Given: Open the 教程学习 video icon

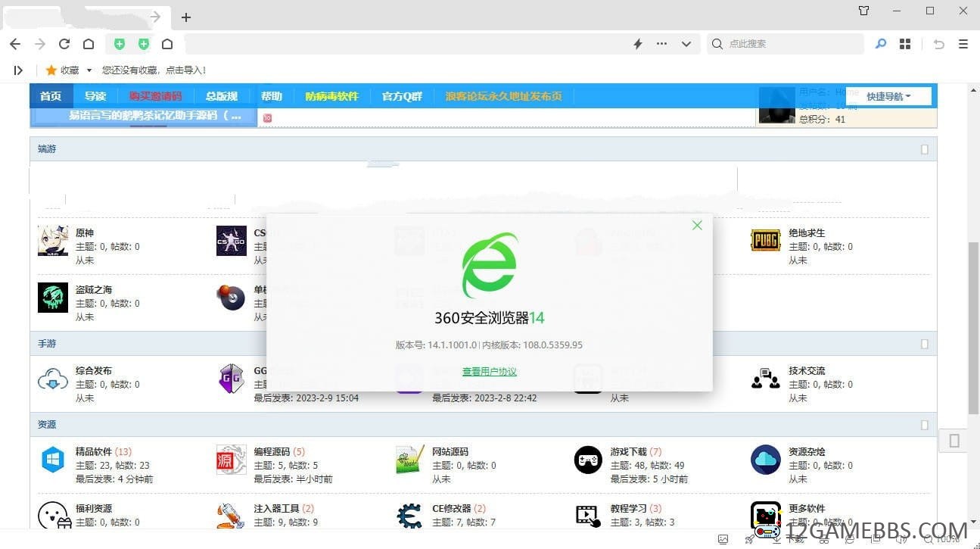Looking at the screenshot, I should [588, 516].
